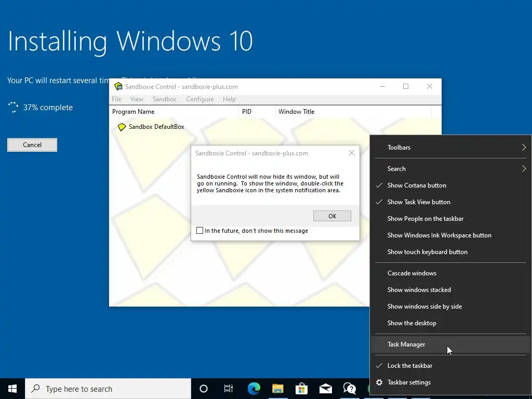
Task: Click OK in Sandboxie dialog
Action: tap(332, 216)
